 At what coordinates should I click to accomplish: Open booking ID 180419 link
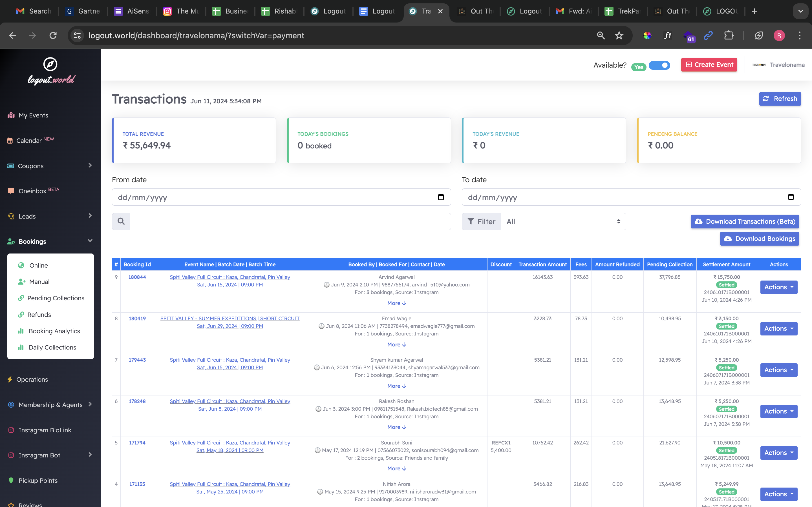point(137,318)
